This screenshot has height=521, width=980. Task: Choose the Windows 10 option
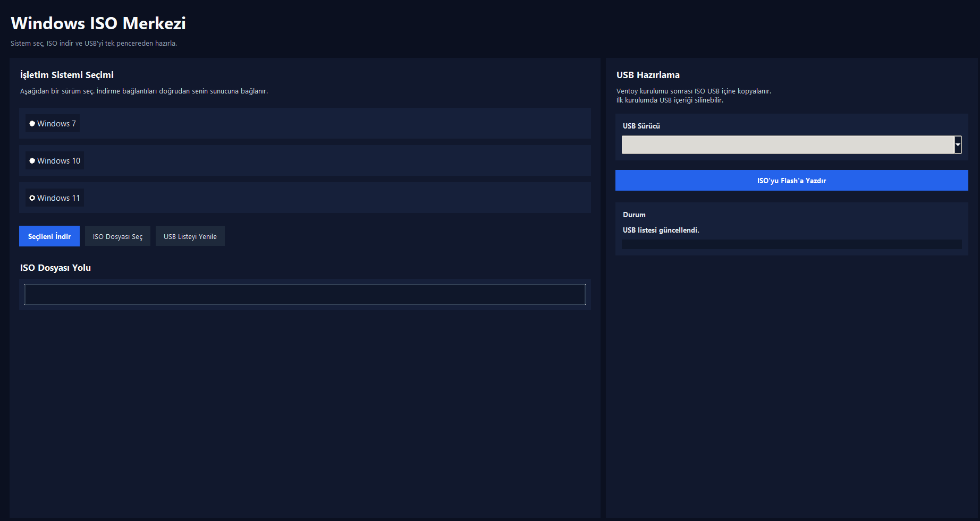point(33,161)
